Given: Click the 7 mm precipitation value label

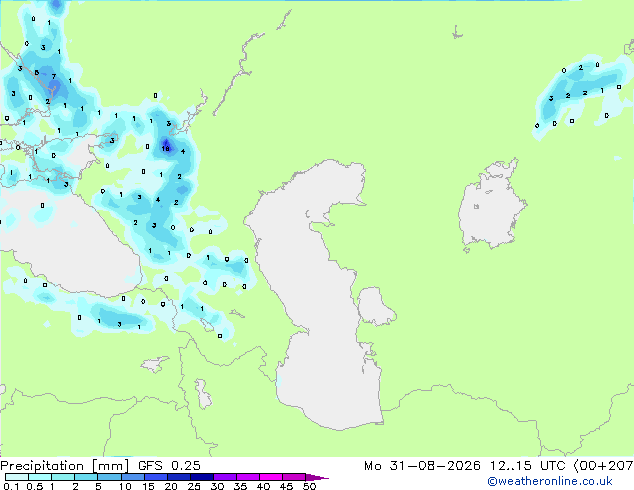Looking at the screenshot, I should pos(54,76).
